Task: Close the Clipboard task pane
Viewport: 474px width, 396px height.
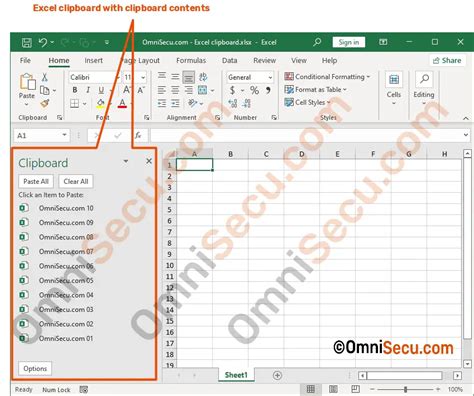Action: (x=149, y=161)
